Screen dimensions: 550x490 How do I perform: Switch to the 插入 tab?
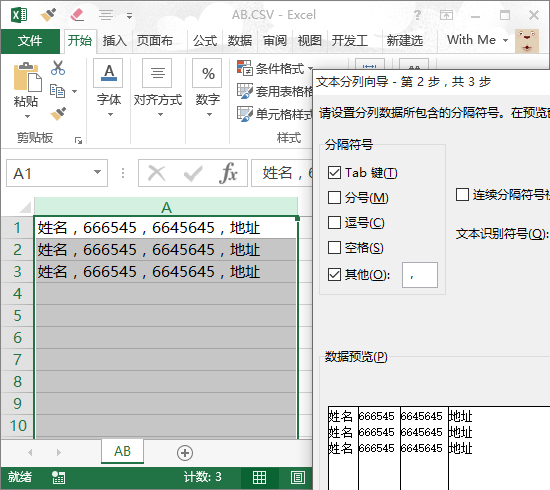[x=114, y=41]
